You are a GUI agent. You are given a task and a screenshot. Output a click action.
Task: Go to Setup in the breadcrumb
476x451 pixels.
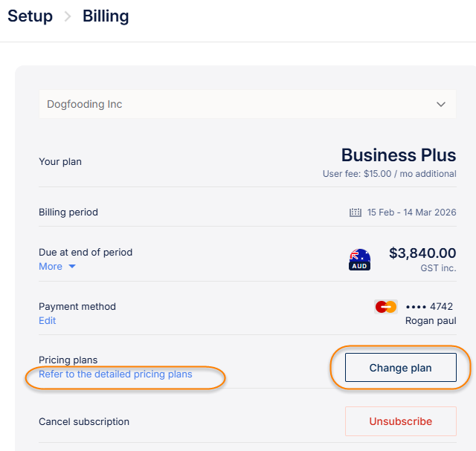30,16
